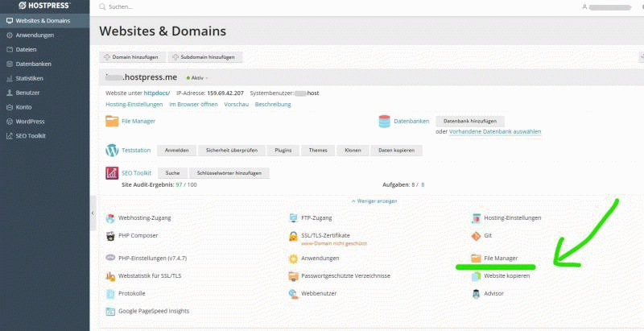This screenshot has width=644, height=331.
Task: Click www-Domain nicht geschützt warning
Action: pyautogui.click(x=334, y=243)
